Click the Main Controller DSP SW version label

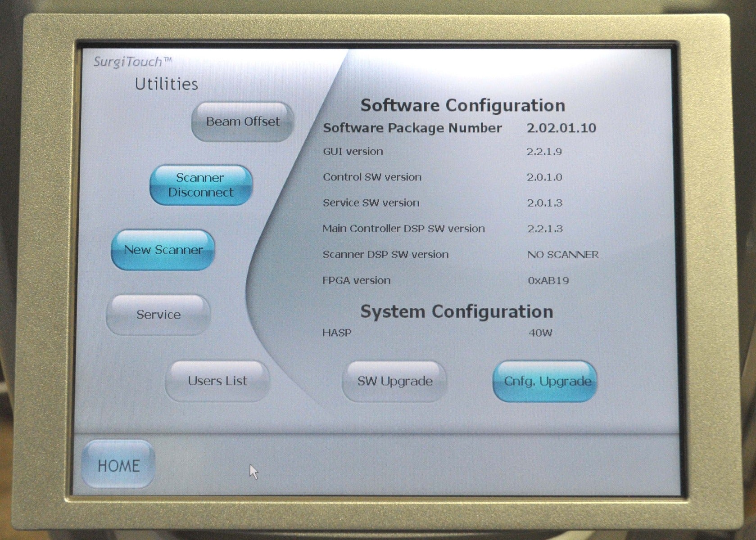click(403, 229)
